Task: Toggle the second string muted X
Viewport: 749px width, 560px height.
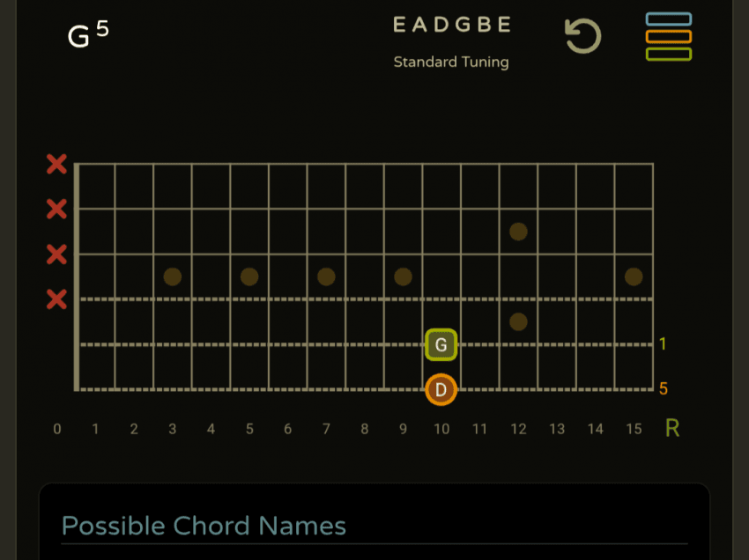Action: [56, 210]
